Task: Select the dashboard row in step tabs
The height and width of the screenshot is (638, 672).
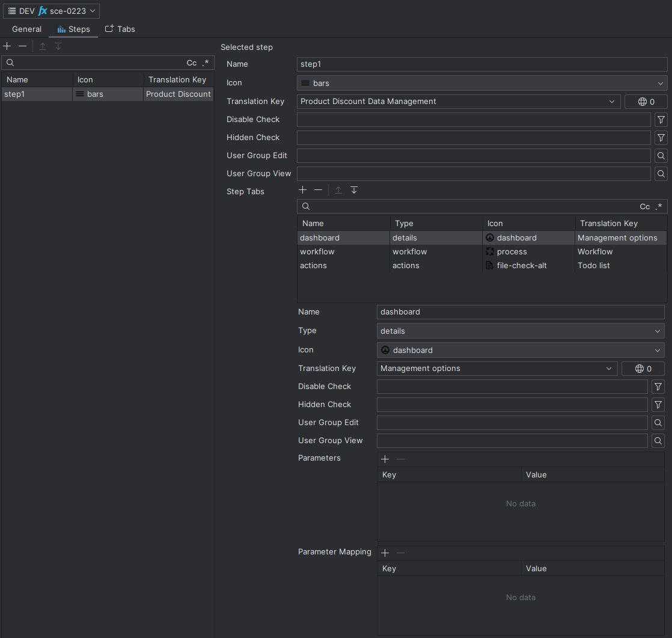Action: (x=481, y=238)
